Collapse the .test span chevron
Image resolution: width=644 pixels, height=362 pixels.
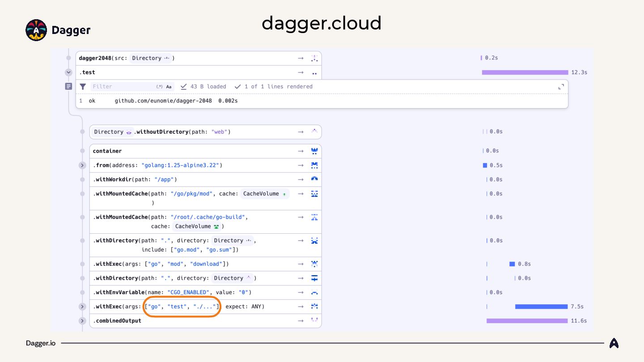68,72
